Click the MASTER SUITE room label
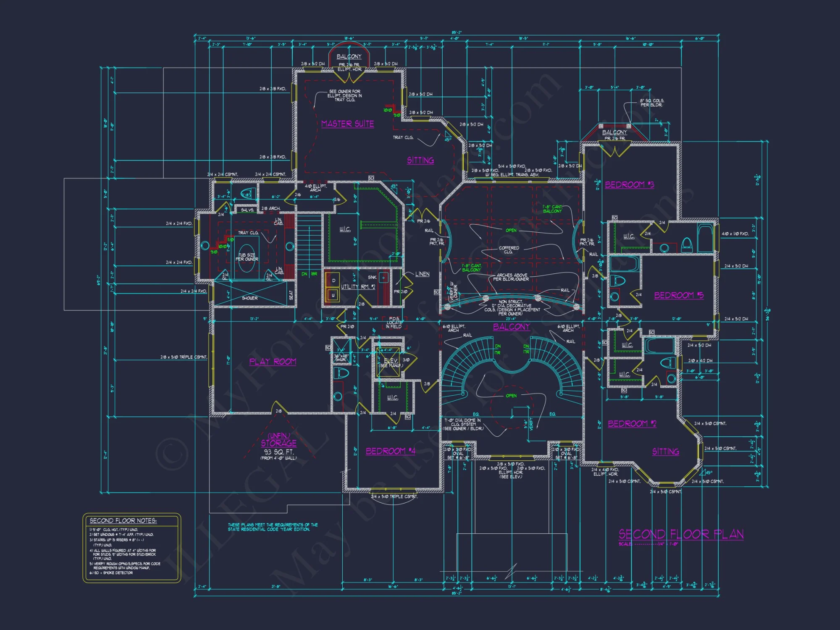This screenshot has height=630, width=840. point(347,124)
